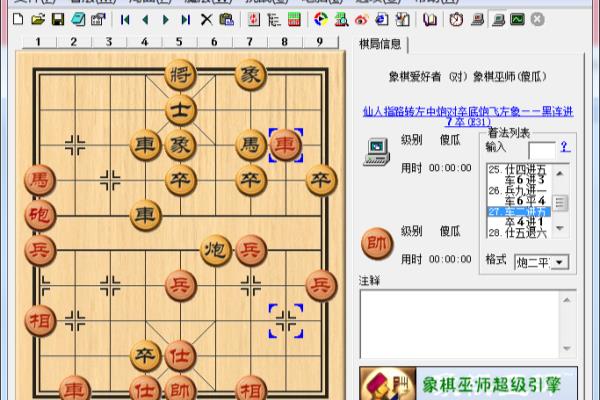Select the black 士 advisor piece
The width and height of the screenshot is (600, 400).
(180, 110)
